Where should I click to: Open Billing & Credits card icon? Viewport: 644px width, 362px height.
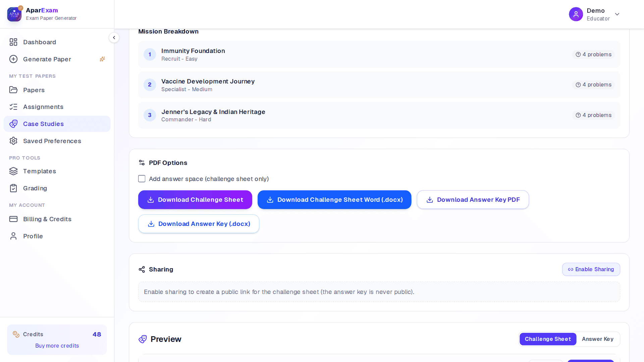point(13,219)
